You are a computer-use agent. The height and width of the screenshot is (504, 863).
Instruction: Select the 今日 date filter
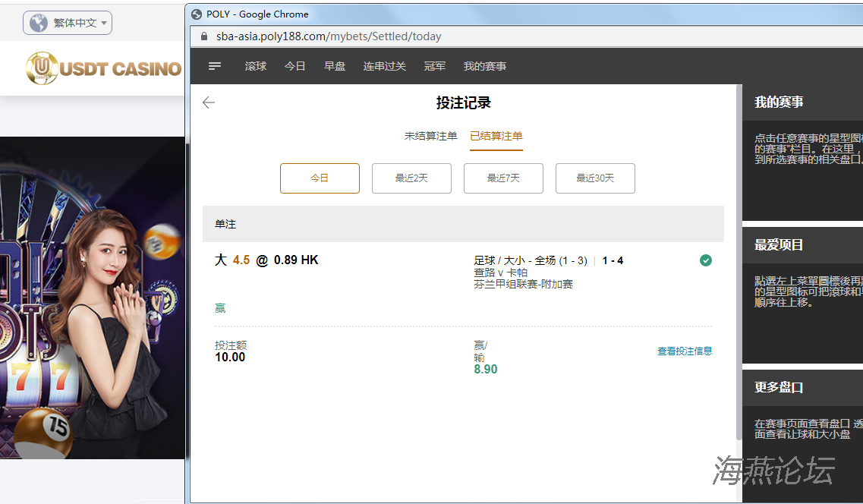(320, 178)
